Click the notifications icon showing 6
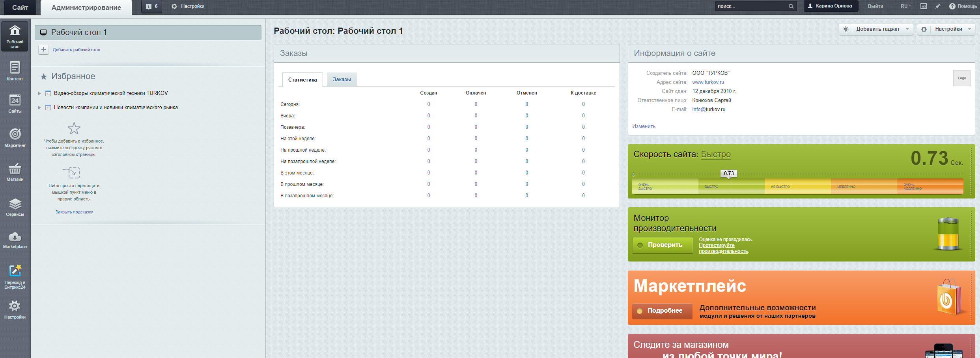Screen dimensions: 980x358 (151, 6)
